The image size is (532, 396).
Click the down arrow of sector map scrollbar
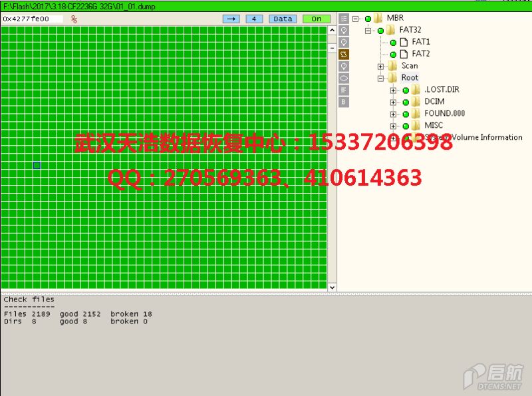pyautogui.click(x=332, y=286)
